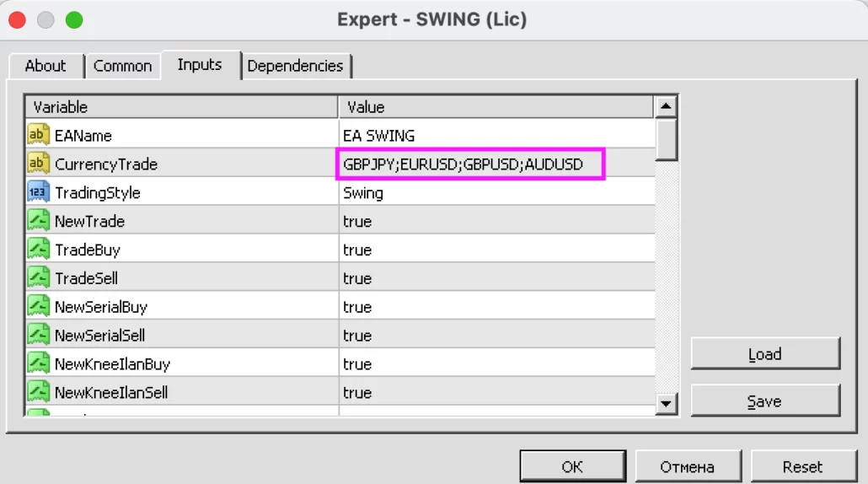Select the TradeBuy variable label

[x=88, y=250]
